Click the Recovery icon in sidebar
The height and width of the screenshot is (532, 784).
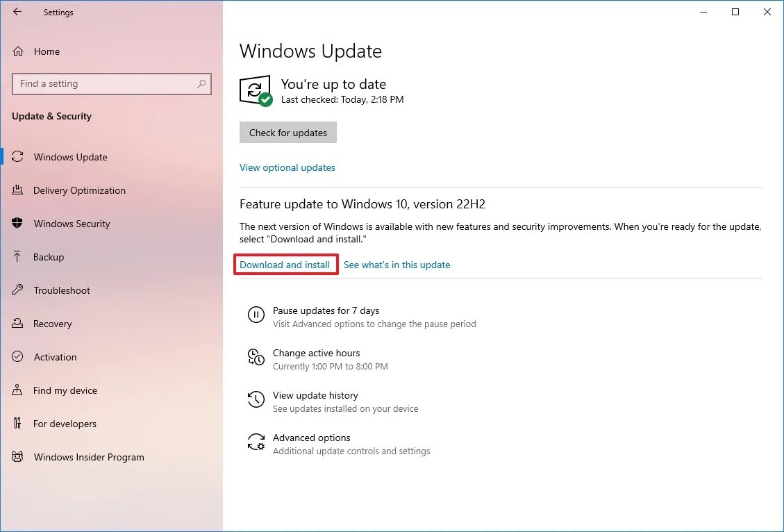[17, 323]
